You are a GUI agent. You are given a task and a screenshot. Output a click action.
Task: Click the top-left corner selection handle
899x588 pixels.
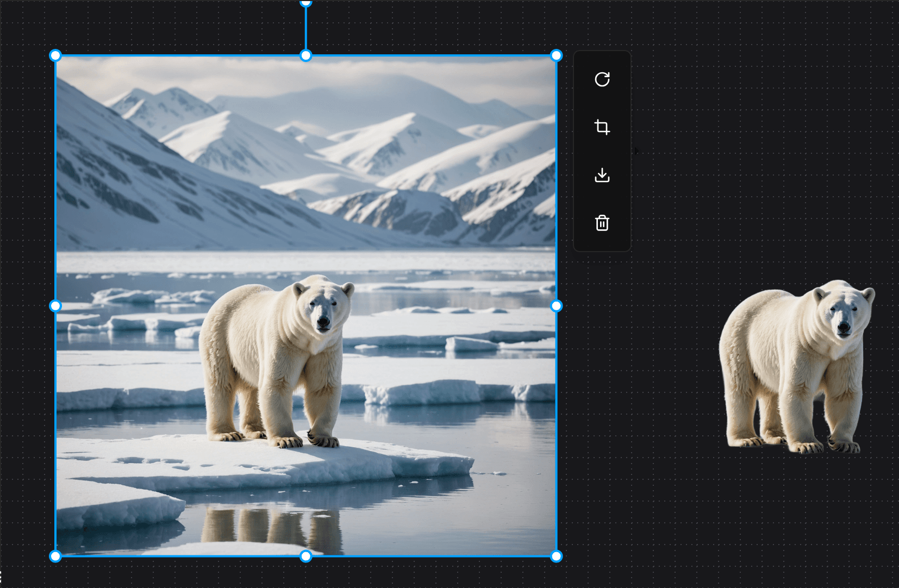(x=55, y=55)
